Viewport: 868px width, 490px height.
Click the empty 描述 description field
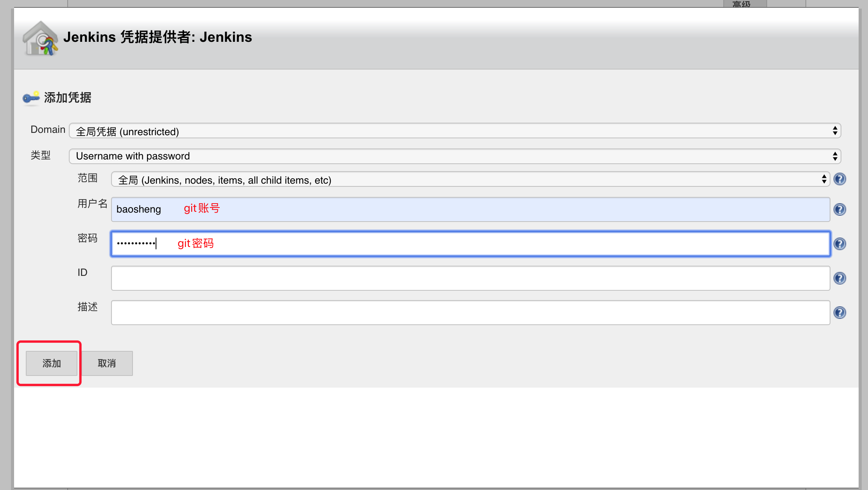(x=470, y=313)
